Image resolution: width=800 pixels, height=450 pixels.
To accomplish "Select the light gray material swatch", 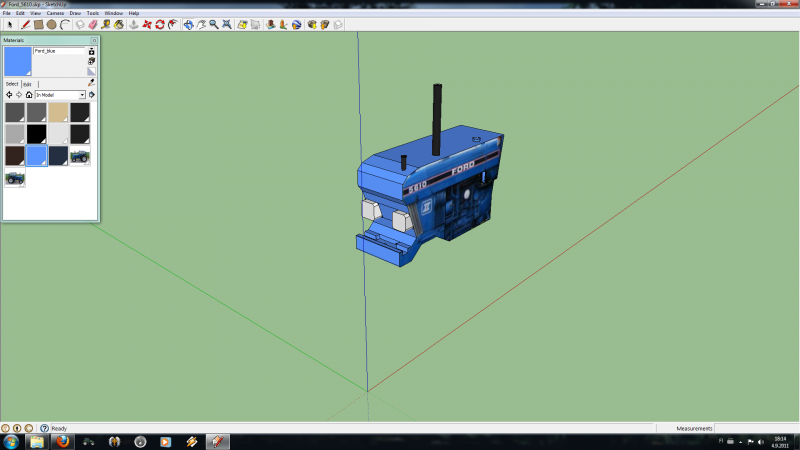I will click(x=15, y=134).
